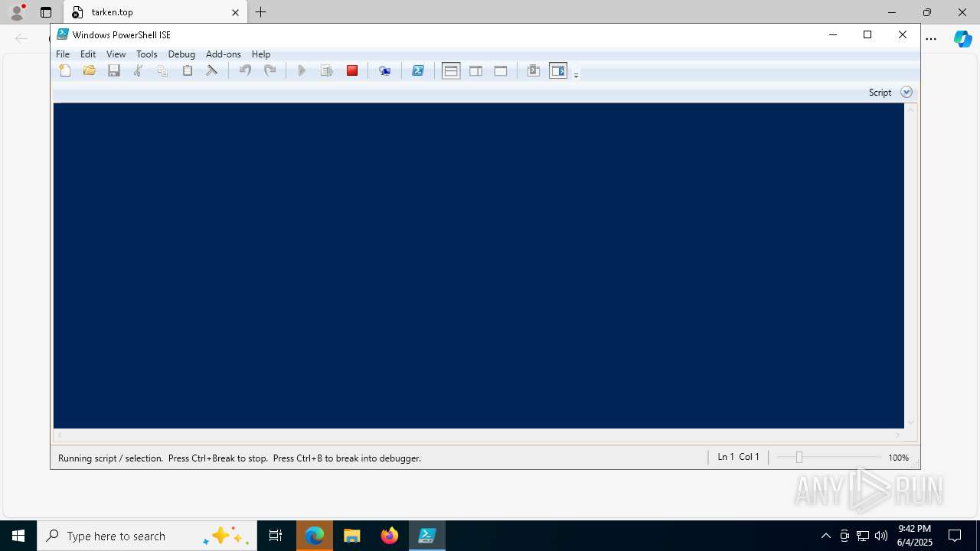Image resolution: width=980 pixels, height=551 pixels.
Task: Open the notification center icon
Action: point(955,536)
